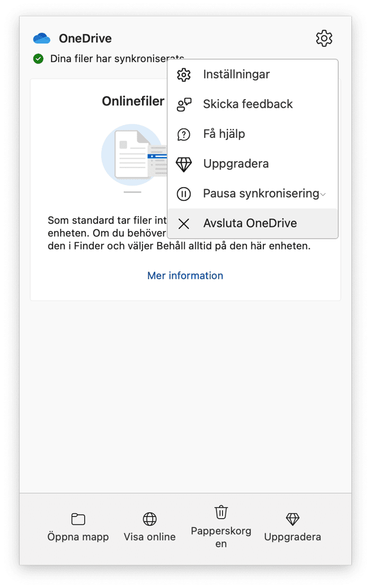Click the diamond icon in the bottom toolbar
Viewport: 371px width, 588px height.
(293, 519)
